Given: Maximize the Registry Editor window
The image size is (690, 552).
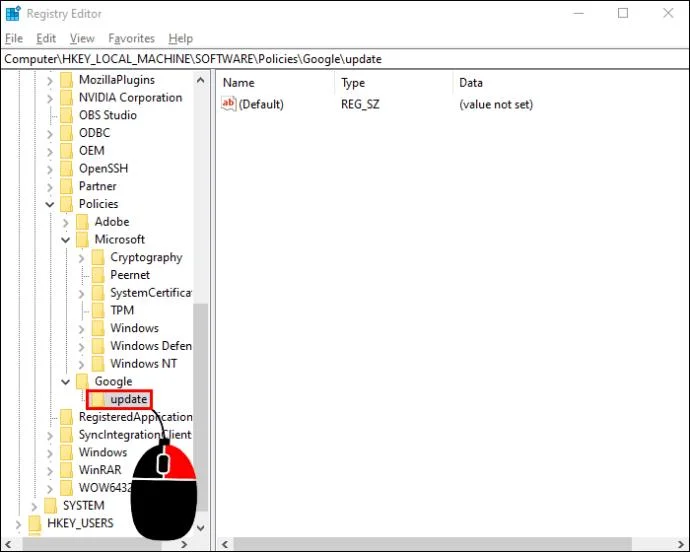Looking at the screenshot, I should [x=623, y=13].
